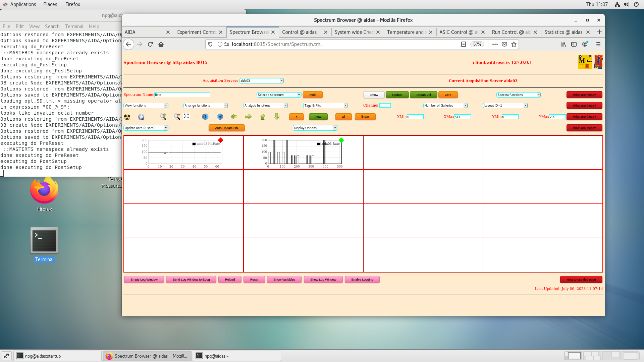Image resolution: width=644 pixels, height=362 pixels.
Task: Click the blue circular down-arrow icon
Action: coord(205,117)
